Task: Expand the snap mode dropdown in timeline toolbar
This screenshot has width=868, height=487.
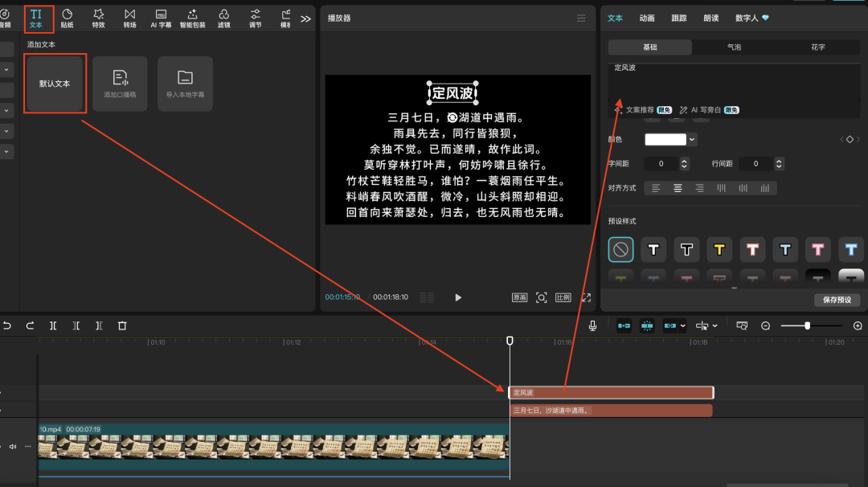Action: point(682,325)
